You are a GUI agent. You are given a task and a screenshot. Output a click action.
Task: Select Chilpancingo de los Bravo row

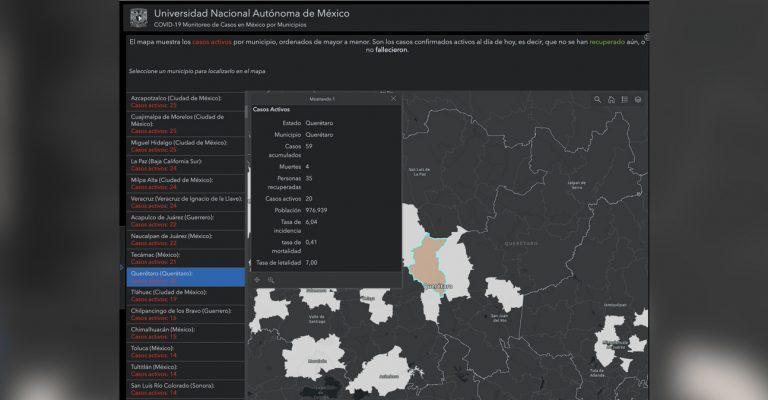[x=186, y=314]
